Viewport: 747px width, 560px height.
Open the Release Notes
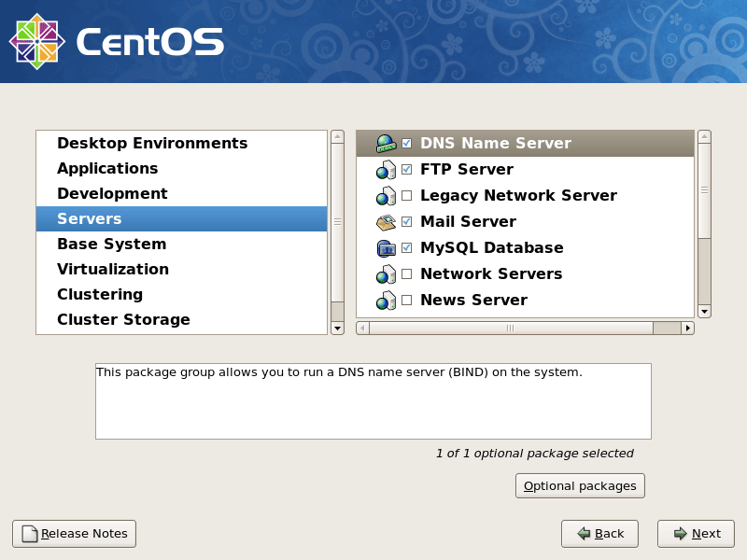[74, 534]
